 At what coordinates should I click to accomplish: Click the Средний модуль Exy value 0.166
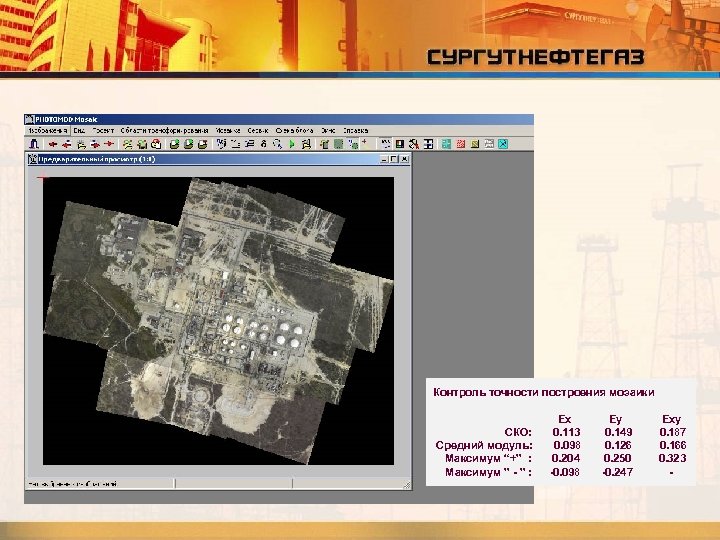[673, 445]
